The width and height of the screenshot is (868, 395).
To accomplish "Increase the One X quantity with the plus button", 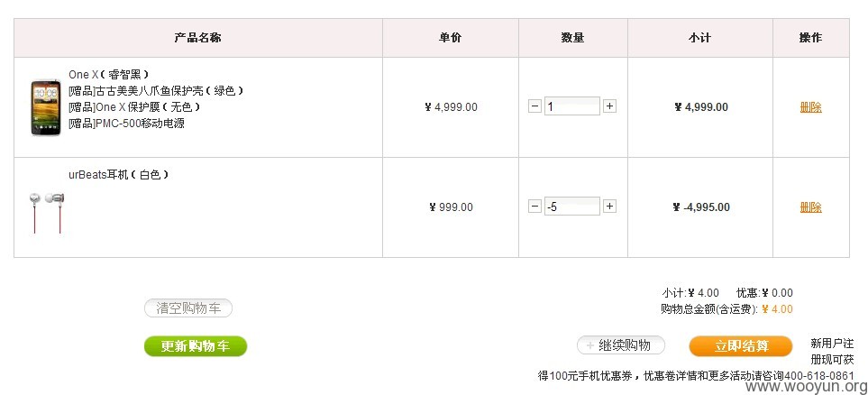I will (x=609, y=106).
